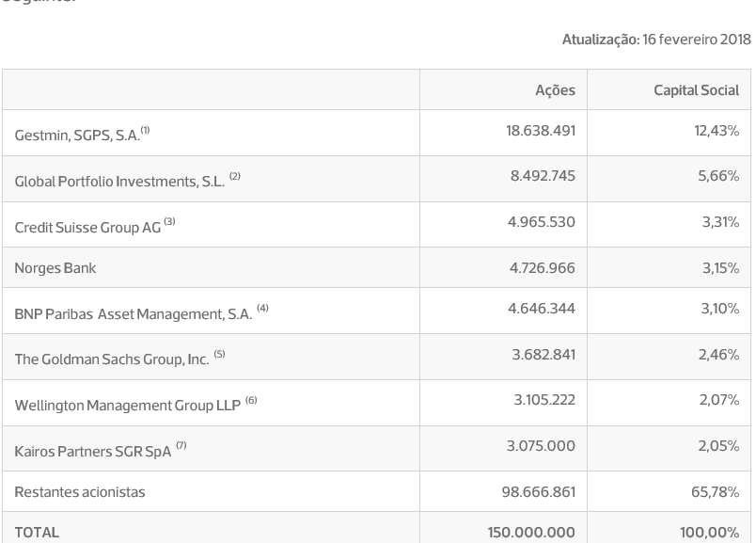Select percentage 2,46%

tap(718, 355)
